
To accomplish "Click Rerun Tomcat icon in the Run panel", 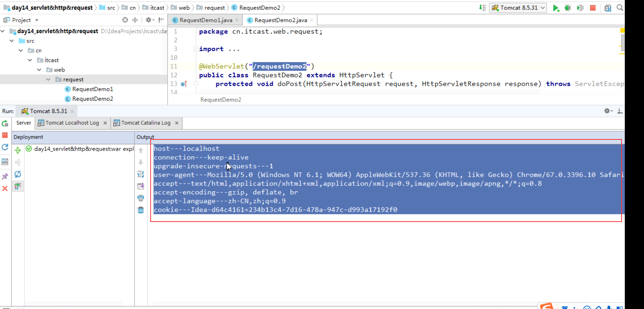I will pos(5,123).
